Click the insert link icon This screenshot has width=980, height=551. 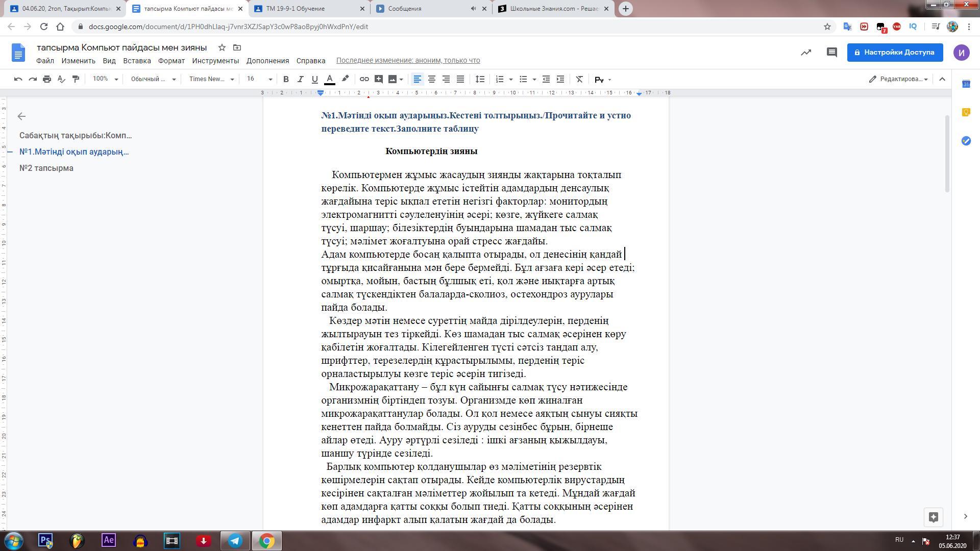(364, 79)
